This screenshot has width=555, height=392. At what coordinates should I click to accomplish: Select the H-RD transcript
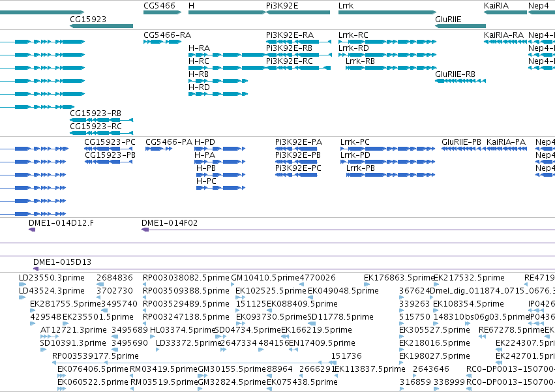click(218, 94)
